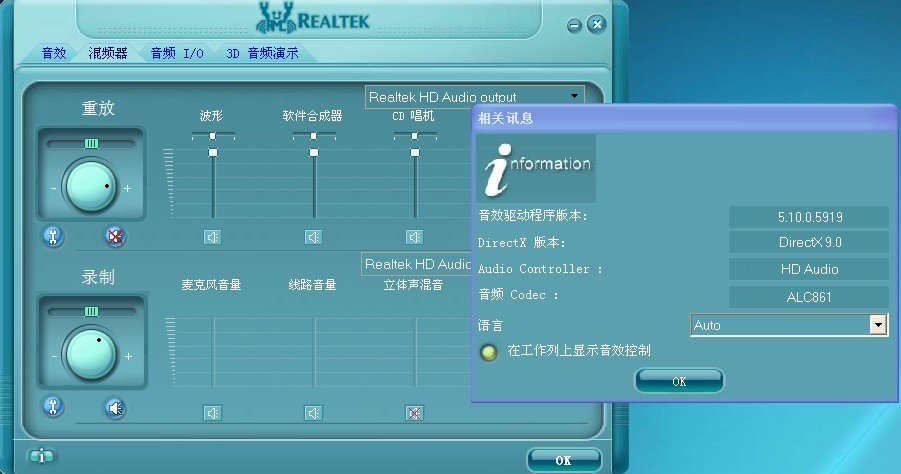Click the 波形 volume slider handle
The height and width of the screenshot is (474, 901).
coord(213,152)
